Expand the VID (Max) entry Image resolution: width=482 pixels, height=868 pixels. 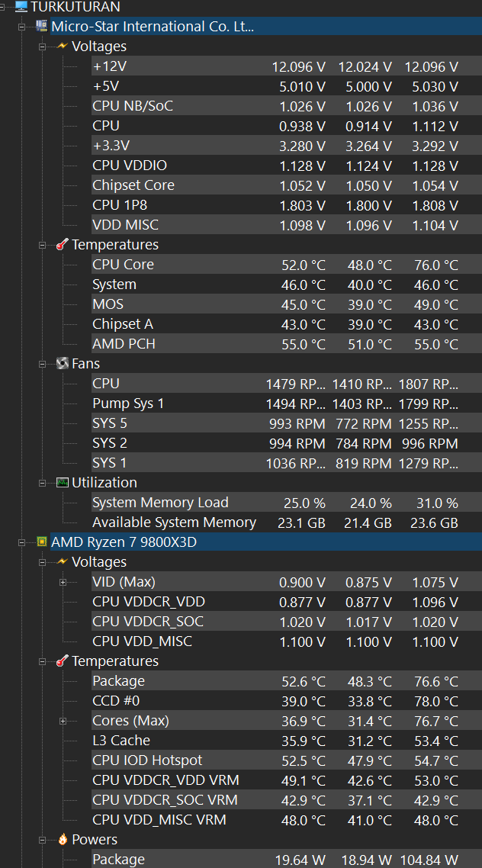tap(63, 583)
